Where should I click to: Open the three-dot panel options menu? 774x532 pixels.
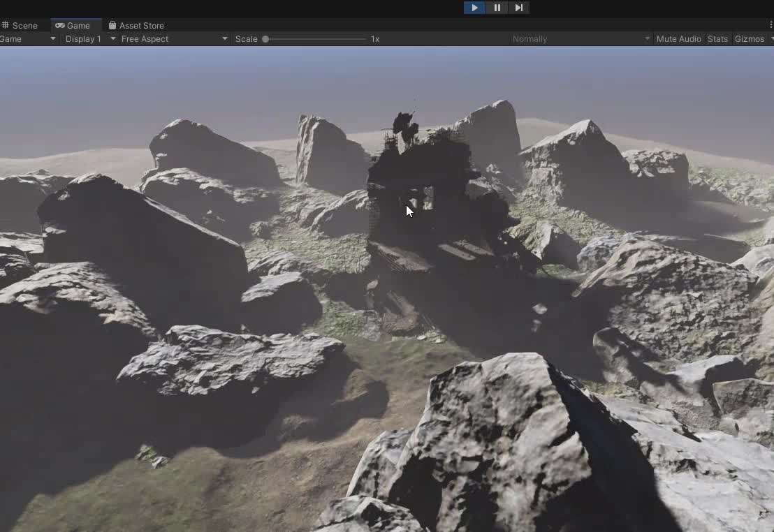tap(771, 25)
